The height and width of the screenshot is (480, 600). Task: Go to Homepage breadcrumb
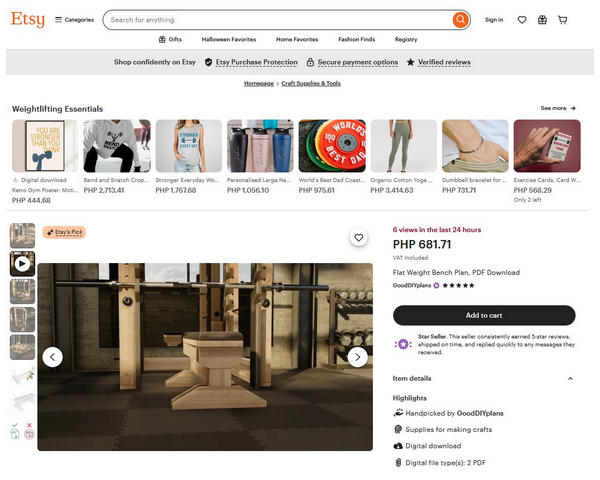tap(259, 83)
